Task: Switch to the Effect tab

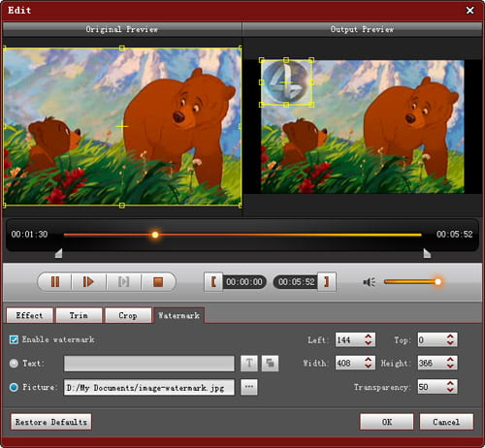Action: pos(29,315)
